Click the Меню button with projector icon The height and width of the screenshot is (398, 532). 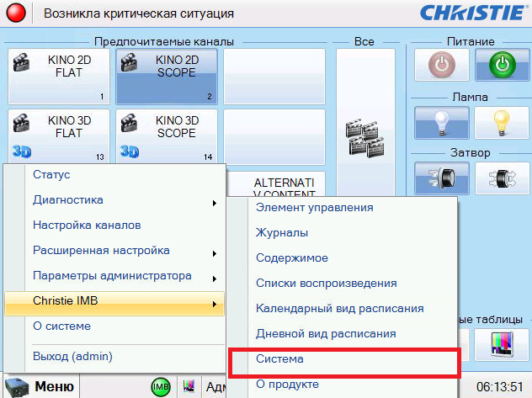(x=40, y=386)
